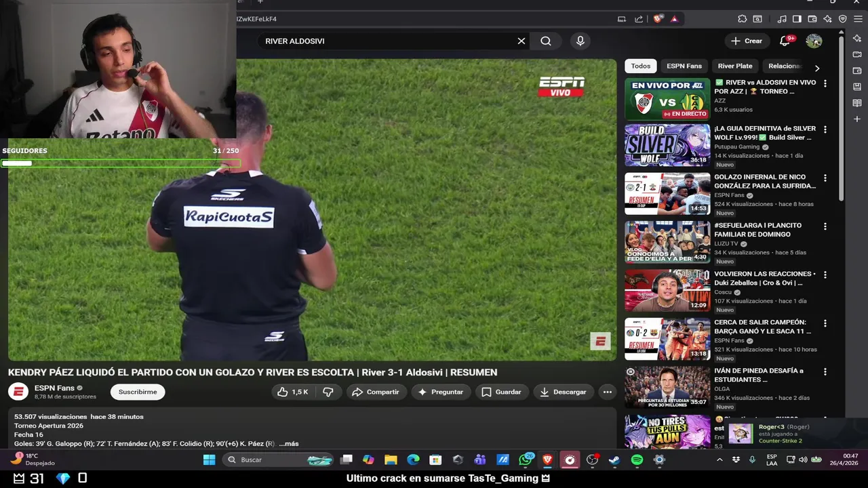Open the ESPN Fans channel name link
Viewport: 868px width, 488px height.
[54, 388]
